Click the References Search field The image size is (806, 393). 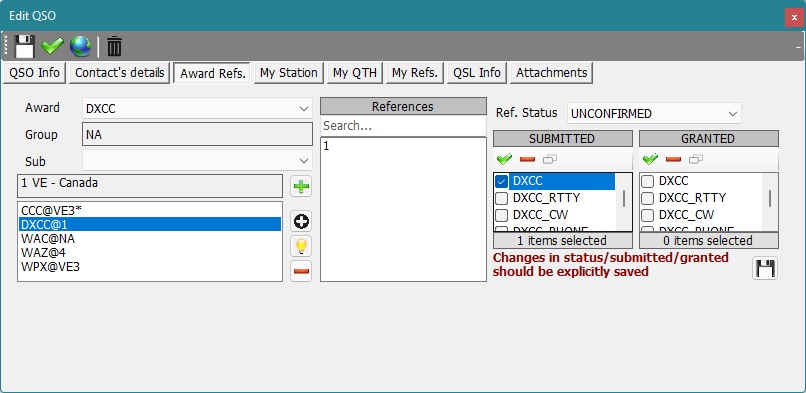403,126
